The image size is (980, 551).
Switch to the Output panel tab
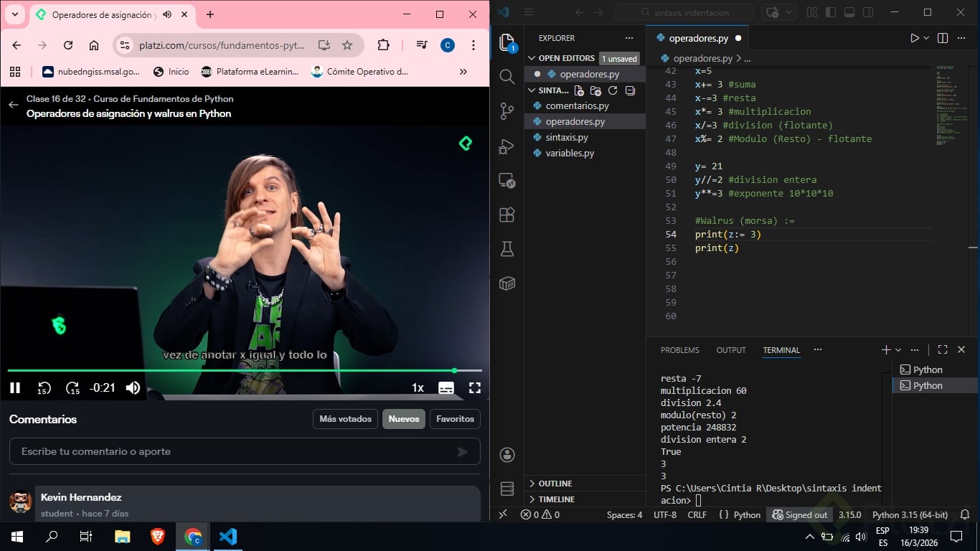point(731,350)
